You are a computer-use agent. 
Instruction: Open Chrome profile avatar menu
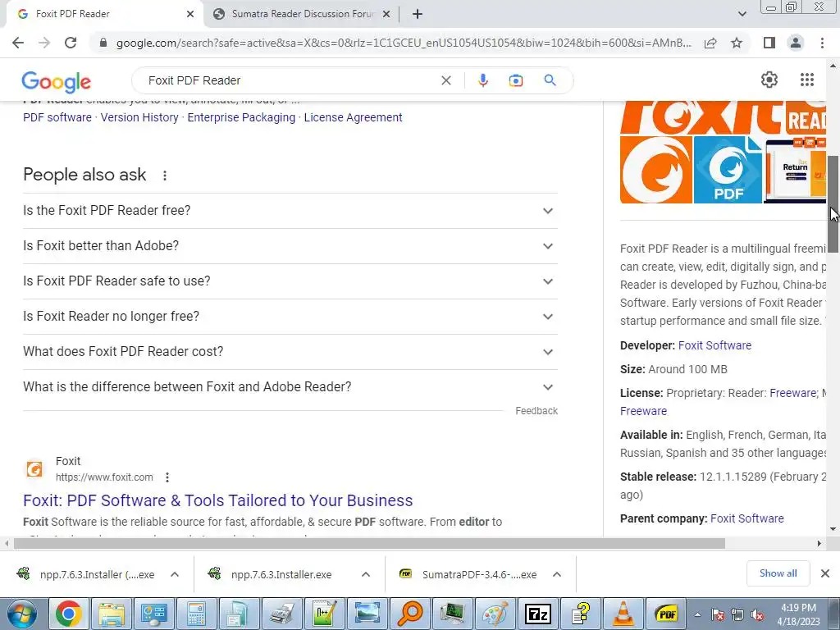[x=796, y=43]
